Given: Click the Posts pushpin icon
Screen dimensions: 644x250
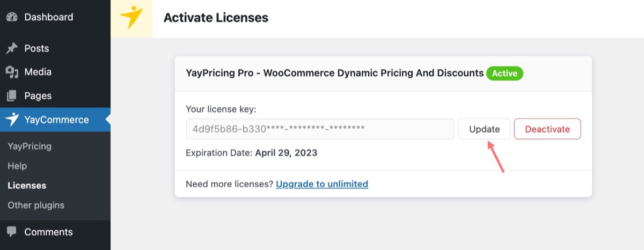Looking at the screenshot, I should (12, 48).
